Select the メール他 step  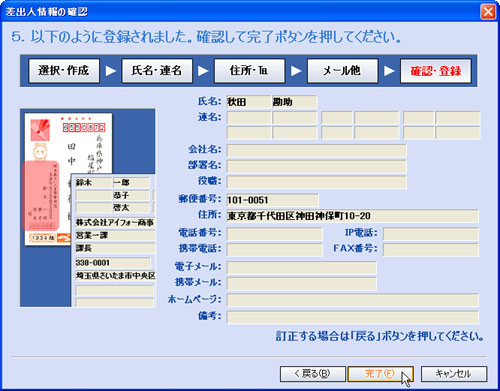342,71
